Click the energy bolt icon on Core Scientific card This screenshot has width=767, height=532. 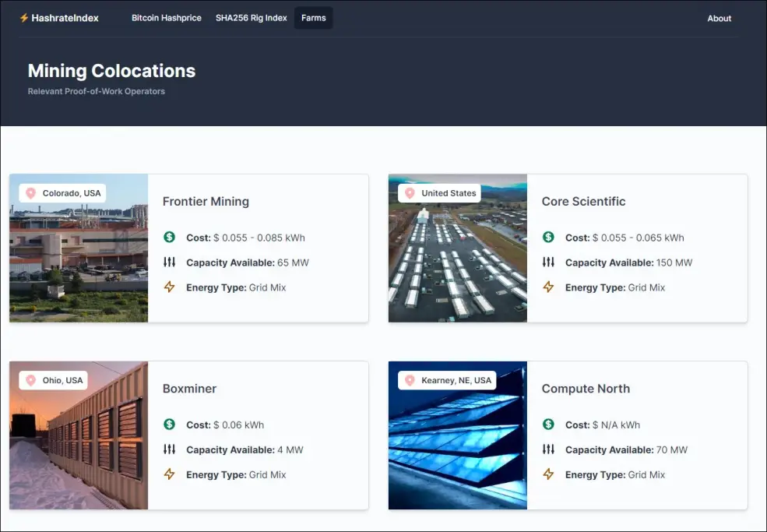548,287
